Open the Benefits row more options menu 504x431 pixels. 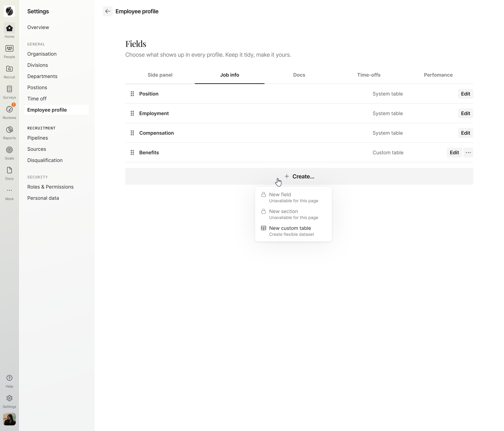click(468, 153)
